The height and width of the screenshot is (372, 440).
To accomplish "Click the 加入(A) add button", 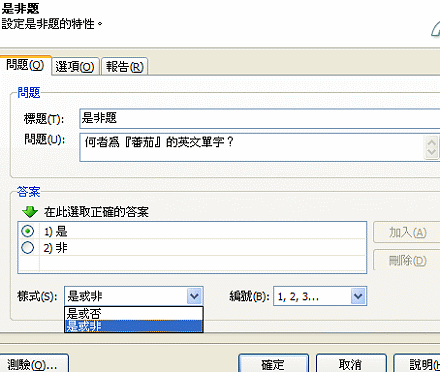I will (407, 232).
